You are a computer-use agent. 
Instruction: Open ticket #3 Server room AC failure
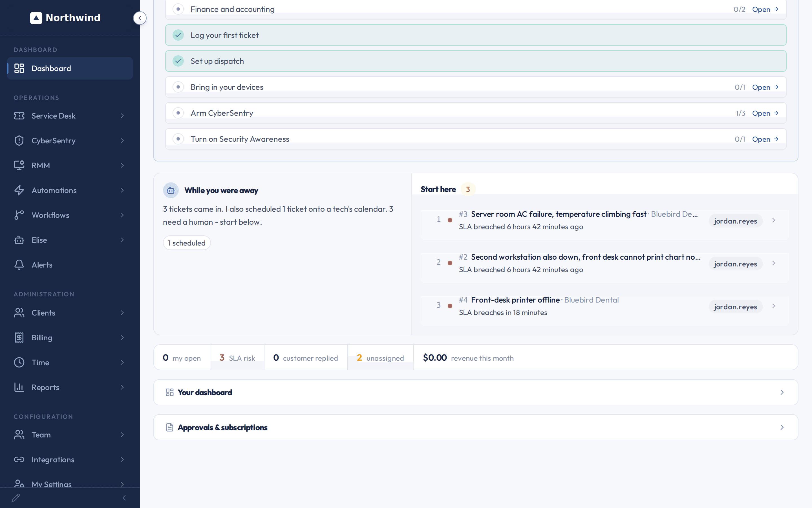pos(604,220)
